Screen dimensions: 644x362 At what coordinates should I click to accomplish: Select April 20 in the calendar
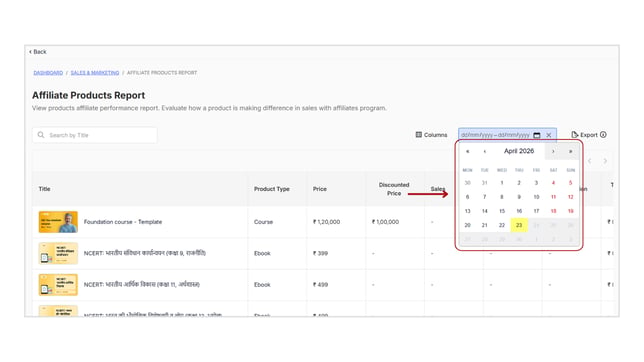click(467, 225)
